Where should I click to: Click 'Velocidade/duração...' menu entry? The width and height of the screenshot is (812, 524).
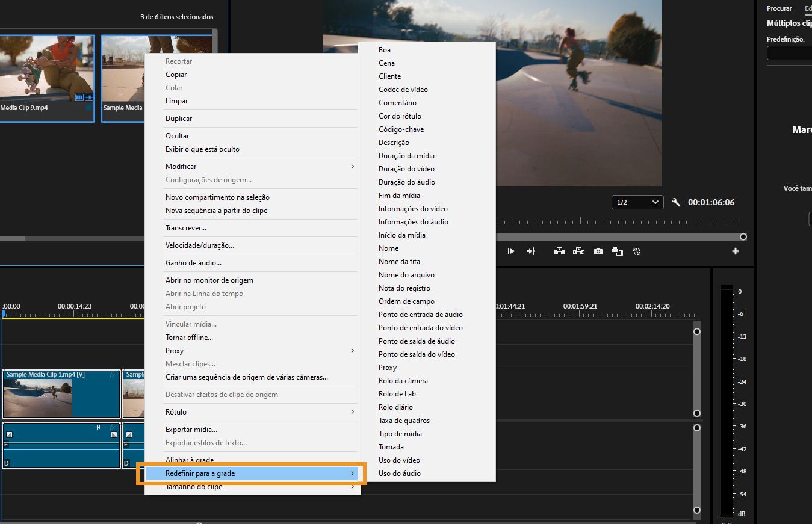pyautogui.click(x=200, y=245)
